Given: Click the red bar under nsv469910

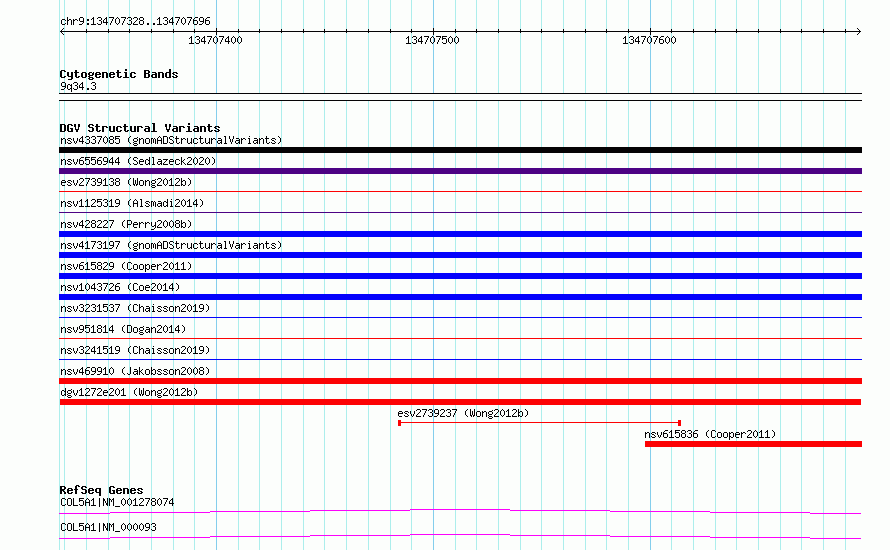Looking at the screenshot, I should tap(460, 381).
